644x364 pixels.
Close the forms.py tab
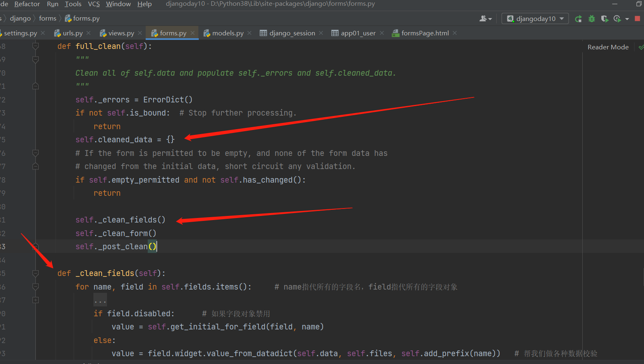[x=193, y=33]
